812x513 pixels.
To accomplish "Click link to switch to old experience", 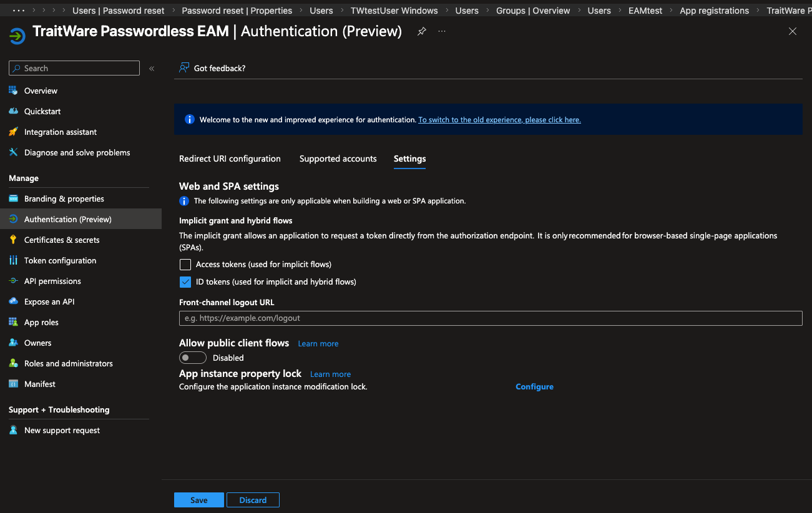I will coord(499,120).
